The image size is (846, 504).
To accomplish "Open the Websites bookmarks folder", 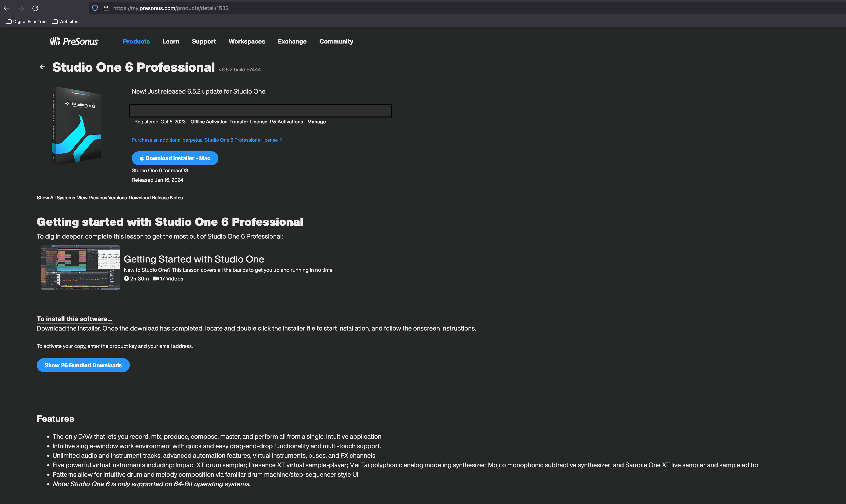I will pos(65,21).
